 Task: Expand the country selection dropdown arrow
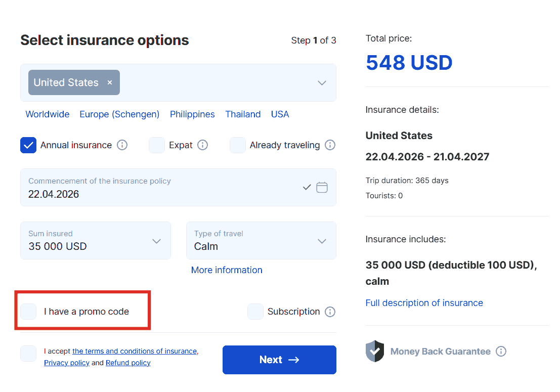pos(322,83)
